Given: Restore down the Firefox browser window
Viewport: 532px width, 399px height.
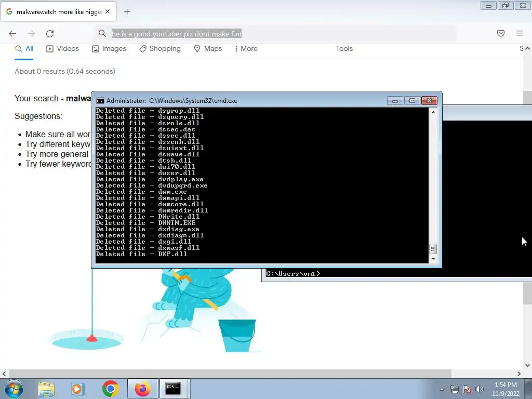Looking at the screenshot, I should [x=506, y=6].
